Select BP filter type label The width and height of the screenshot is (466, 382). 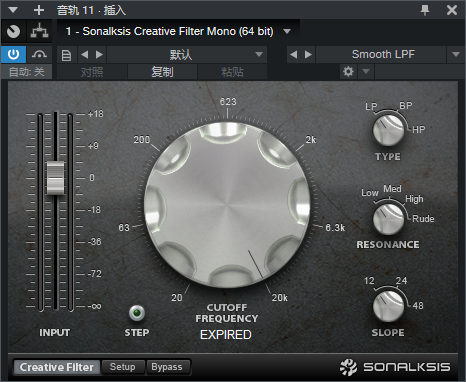[406, 106]
